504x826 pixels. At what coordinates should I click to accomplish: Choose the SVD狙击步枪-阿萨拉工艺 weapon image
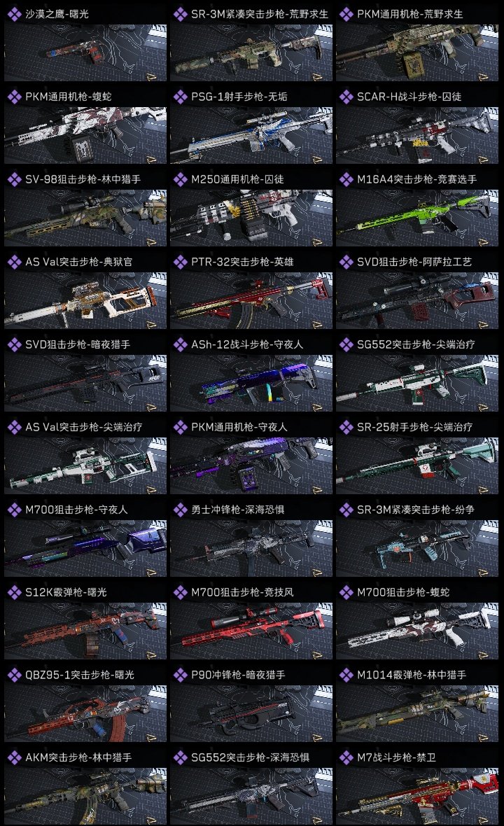tap(417, 300)
